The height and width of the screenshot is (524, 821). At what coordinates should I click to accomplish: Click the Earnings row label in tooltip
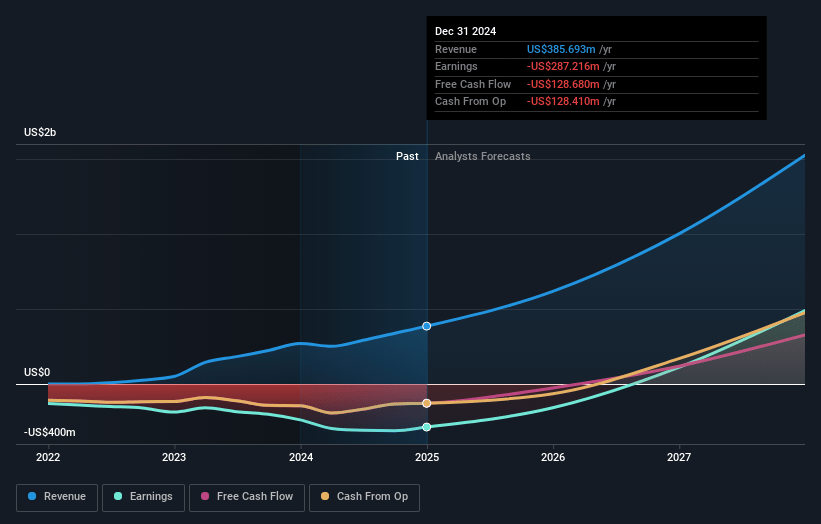coord(456,66)
